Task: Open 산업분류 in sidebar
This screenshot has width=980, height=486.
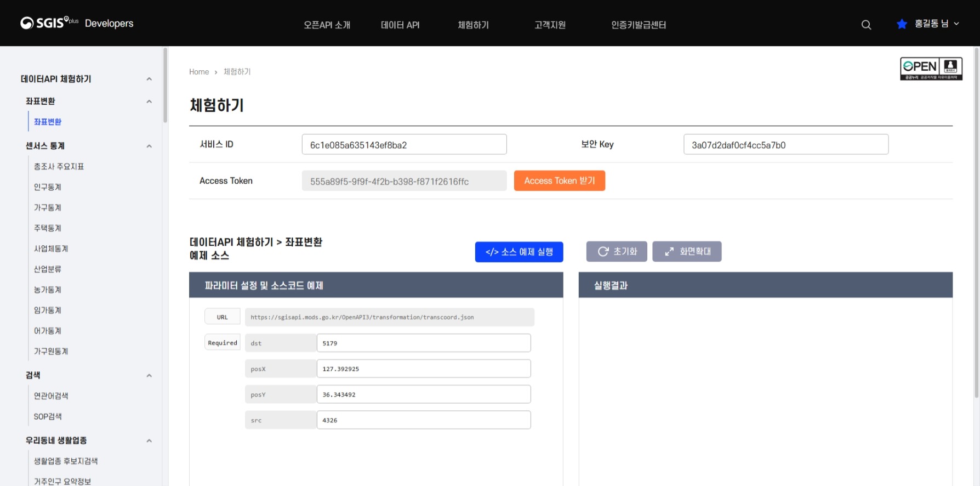Action: 48,269
